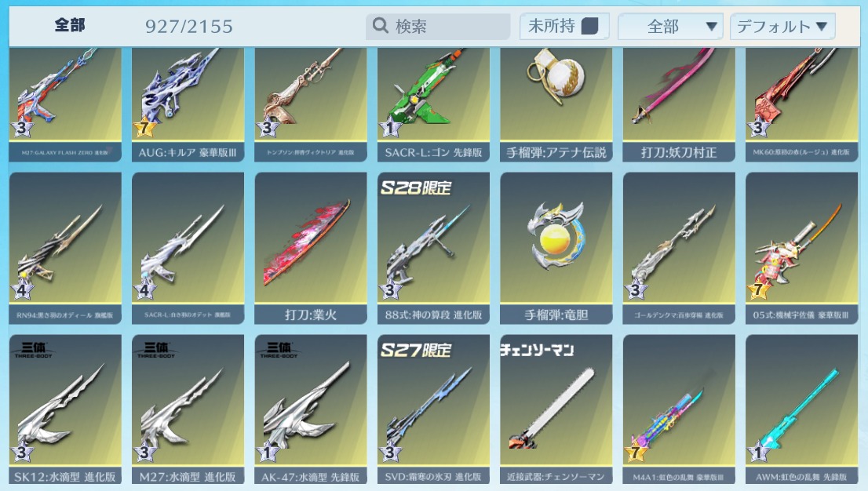
Task: Open the 全部 category dropdown
Action: click(670, 26)
